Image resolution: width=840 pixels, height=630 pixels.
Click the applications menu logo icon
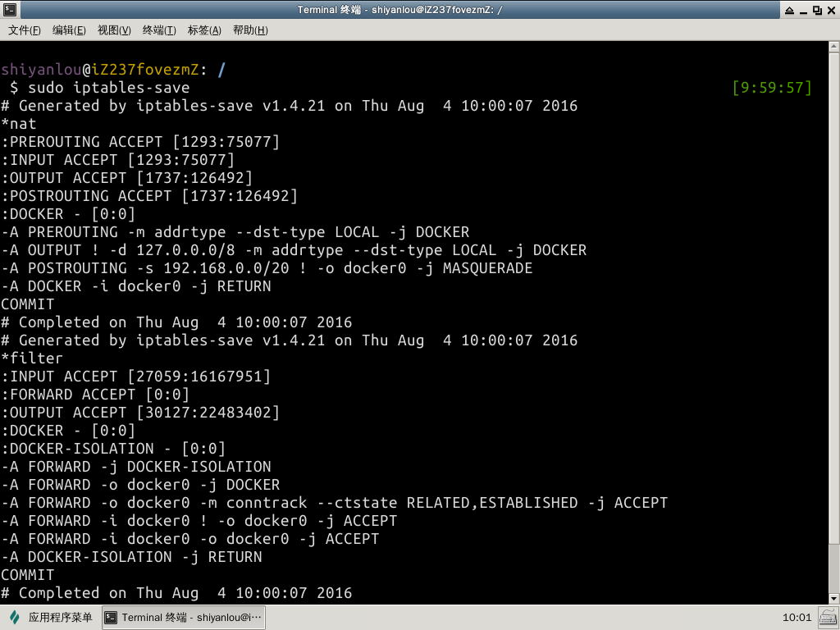pyautogui.click(x=14, y=618)
